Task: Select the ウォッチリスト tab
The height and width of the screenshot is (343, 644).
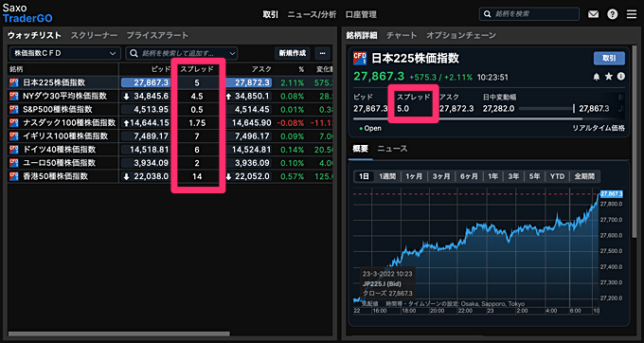Action: 34,35
